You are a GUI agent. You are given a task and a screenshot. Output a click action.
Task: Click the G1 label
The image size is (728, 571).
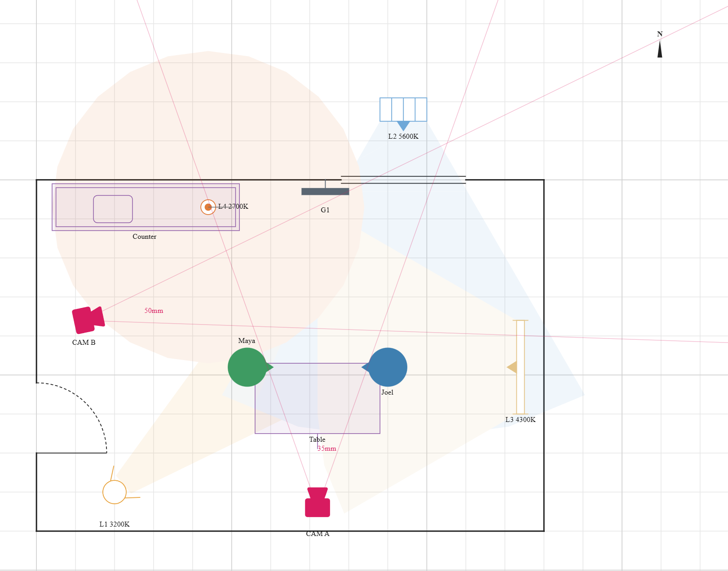pos(325,210)
